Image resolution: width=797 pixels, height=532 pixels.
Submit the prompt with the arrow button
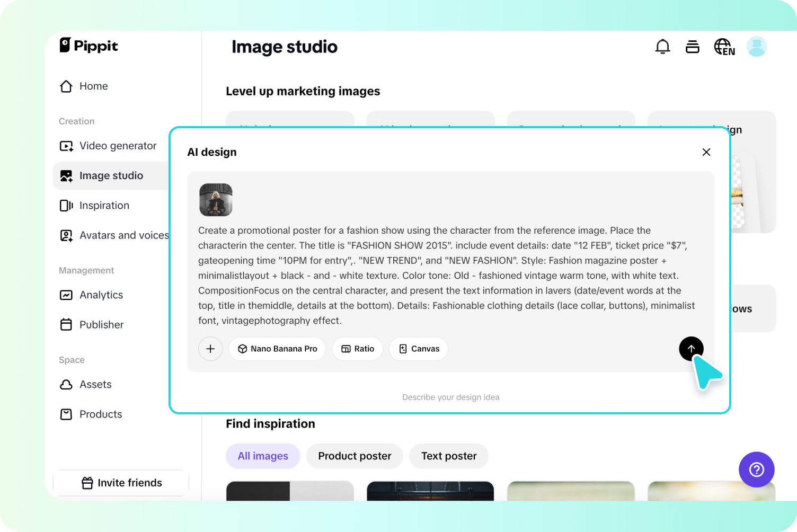tap(691, 349)
